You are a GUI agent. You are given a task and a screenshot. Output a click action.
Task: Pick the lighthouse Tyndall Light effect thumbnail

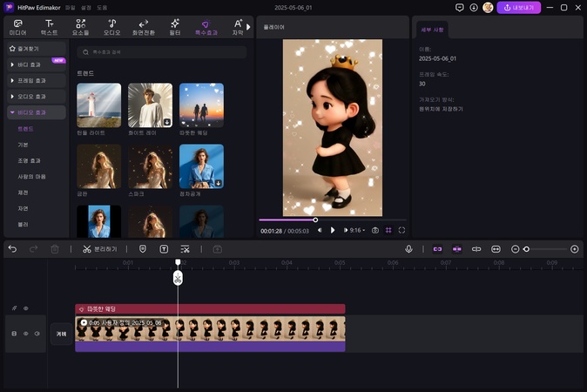(98, 105)
